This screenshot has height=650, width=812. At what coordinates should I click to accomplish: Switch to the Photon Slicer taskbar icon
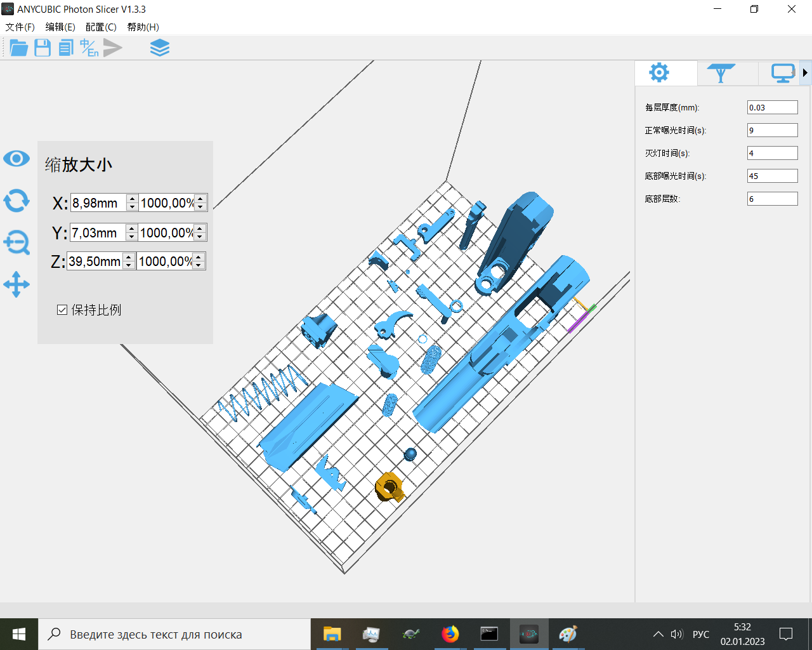(x=528, y=634)
